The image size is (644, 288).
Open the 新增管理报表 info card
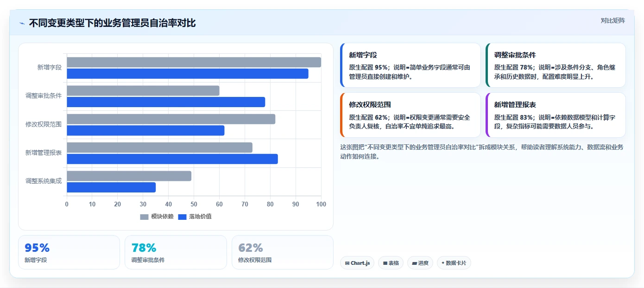556,115
